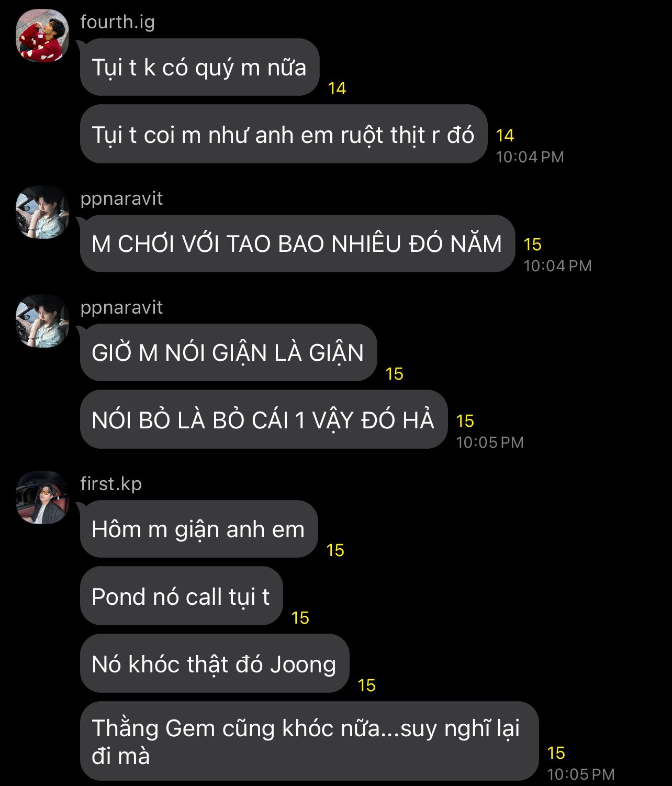Tap the first.kp username label
This screenshot has height=786, width=672.
point(111,484)
